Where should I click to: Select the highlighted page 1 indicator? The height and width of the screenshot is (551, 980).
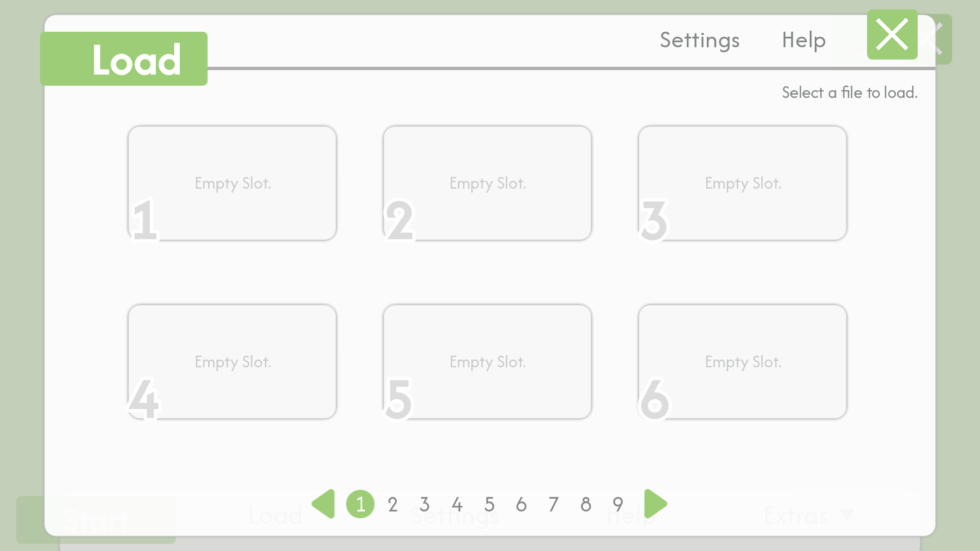(x=360, y=504)
